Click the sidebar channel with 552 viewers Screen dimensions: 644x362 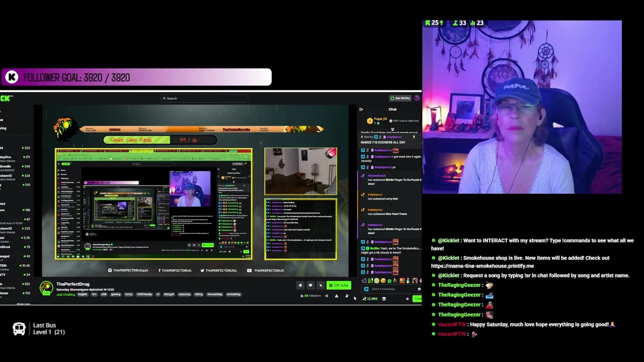pos(15,286)
